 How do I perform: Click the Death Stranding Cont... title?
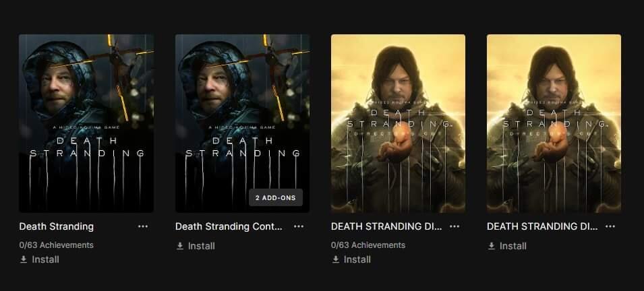point(229,226)
